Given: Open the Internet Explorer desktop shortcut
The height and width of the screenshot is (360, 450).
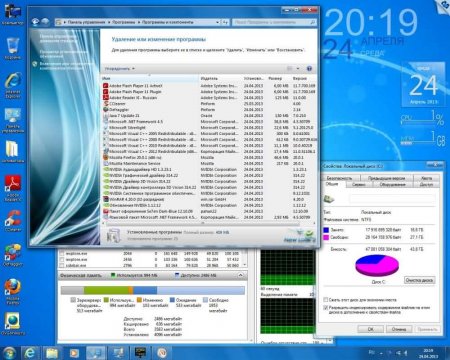Looking at the screenshot, I should [13, 85].
